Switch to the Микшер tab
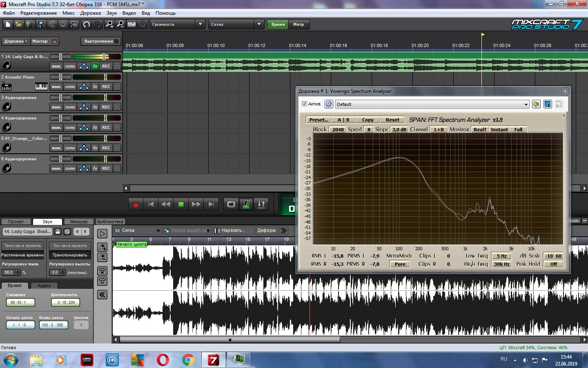 click(x=78, y=222)
